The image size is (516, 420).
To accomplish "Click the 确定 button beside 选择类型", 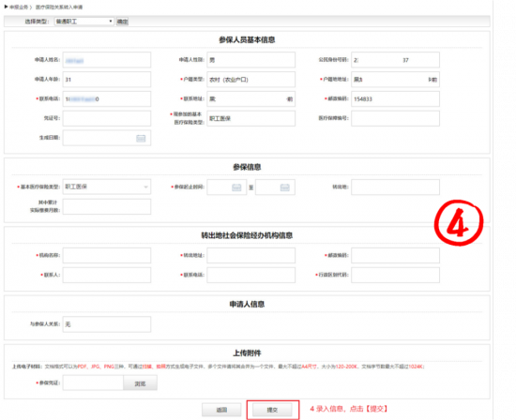I will tap(122, 22).
